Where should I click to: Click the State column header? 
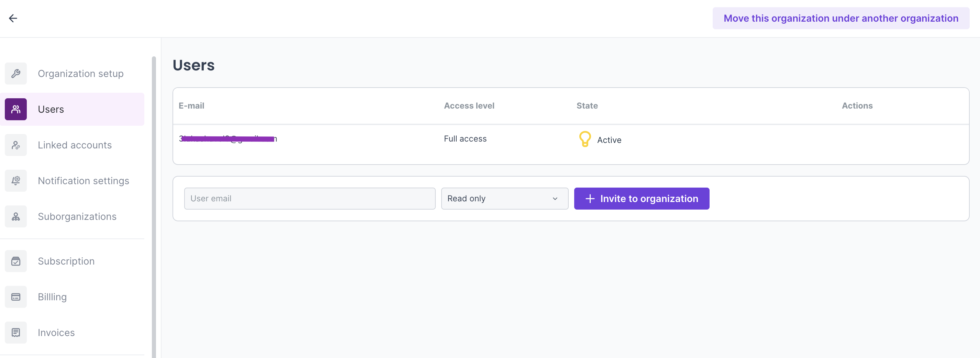point(587,106)
